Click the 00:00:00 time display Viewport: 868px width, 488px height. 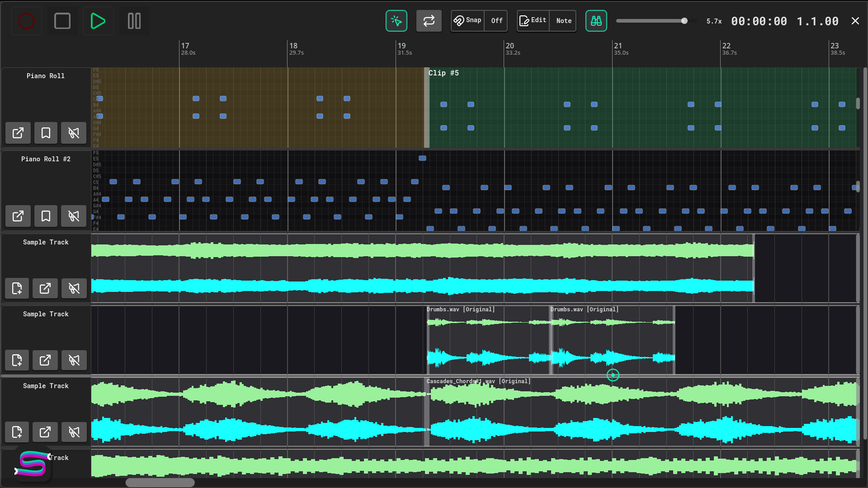click(x=759, y=21)
